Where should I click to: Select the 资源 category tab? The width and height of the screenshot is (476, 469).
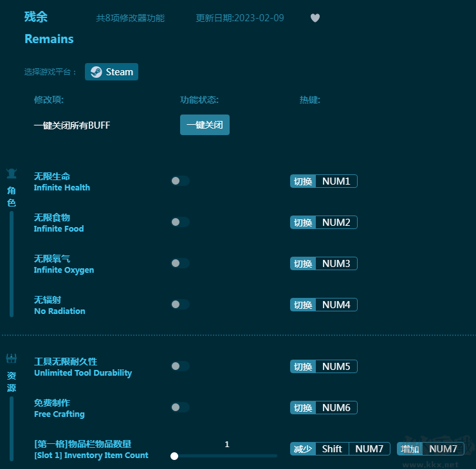pos(12,382)
